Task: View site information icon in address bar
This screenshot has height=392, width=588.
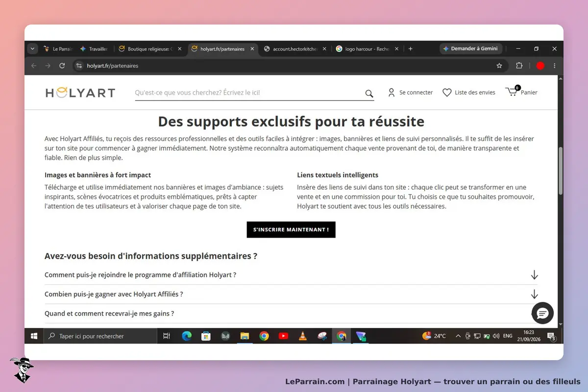Action: coord(79,66)
